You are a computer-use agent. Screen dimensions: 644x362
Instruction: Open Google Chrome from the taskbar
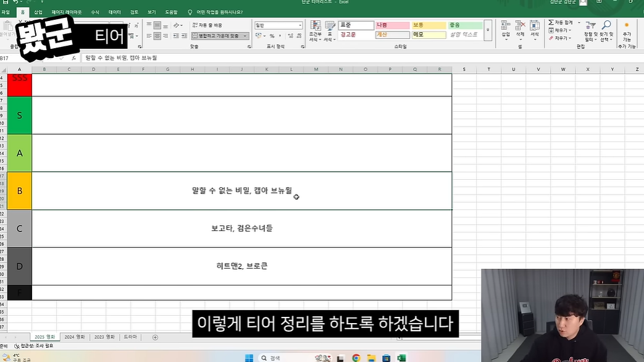[x=356, y=358]
